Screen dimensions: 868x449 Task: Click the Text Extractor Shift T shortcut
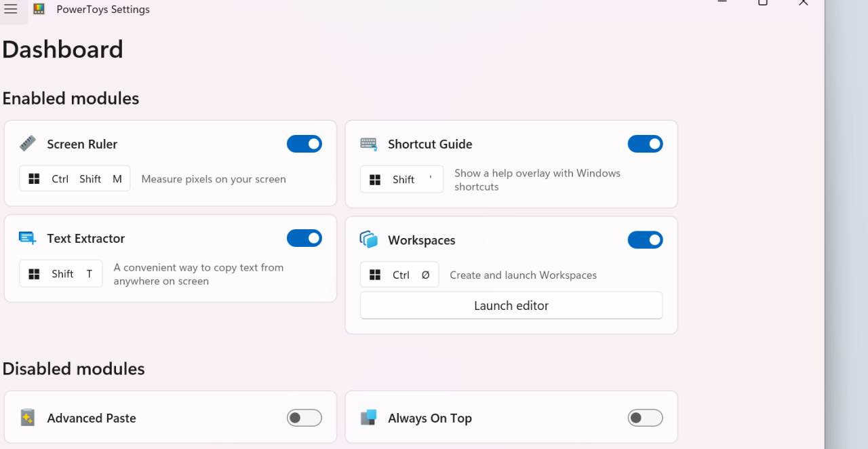61,274
